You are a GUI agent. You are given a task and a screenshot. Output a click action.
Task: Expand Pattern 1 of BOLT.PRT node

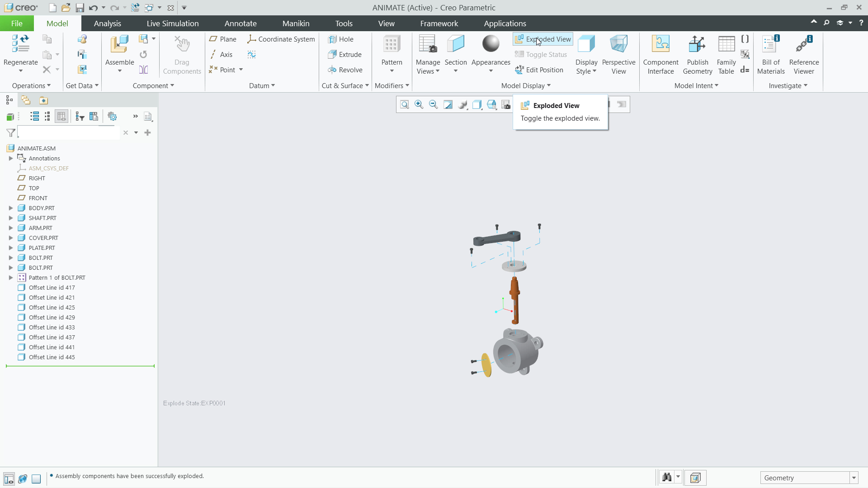tap(11, 278)
